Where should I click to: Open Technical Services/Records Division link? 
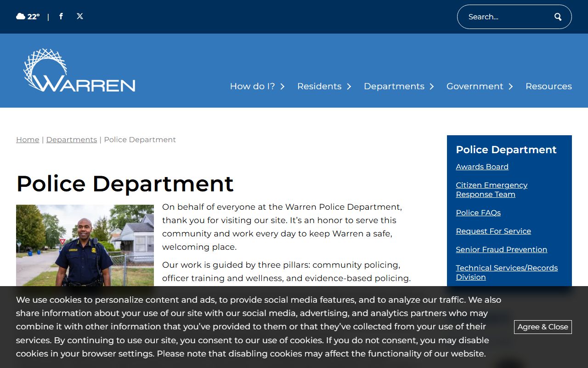[507, 273]
